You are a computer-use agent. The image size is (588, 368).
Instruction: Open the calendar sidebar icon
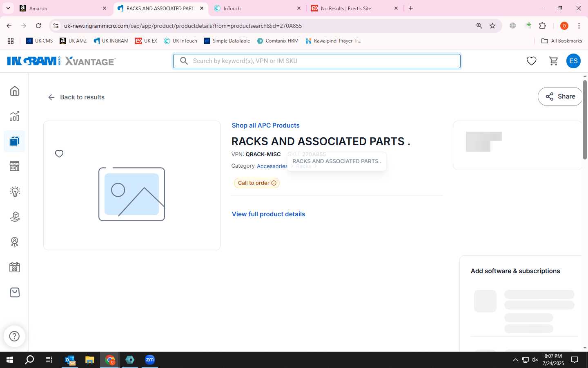[15, 267]
